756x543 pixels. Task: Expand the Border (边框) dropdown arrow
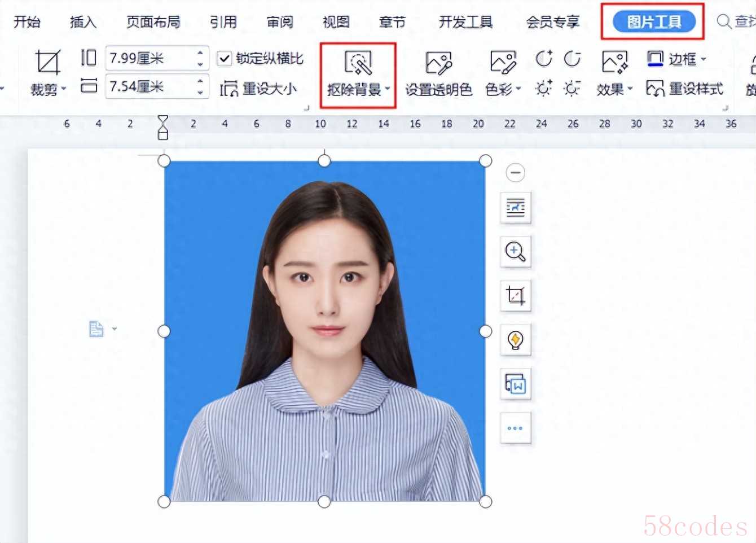coord(704,59)
